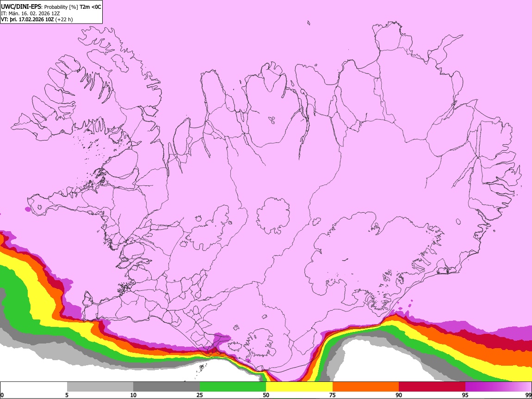Click the '(+22 h)' forecast offset text

pyautogui.click(x=64, y=19)
